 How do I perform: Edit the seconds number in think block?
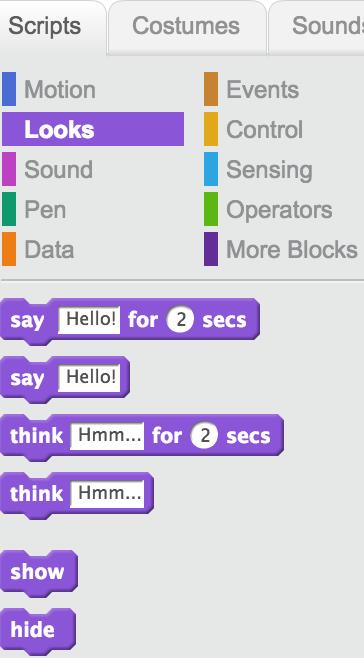coord(204,436)
